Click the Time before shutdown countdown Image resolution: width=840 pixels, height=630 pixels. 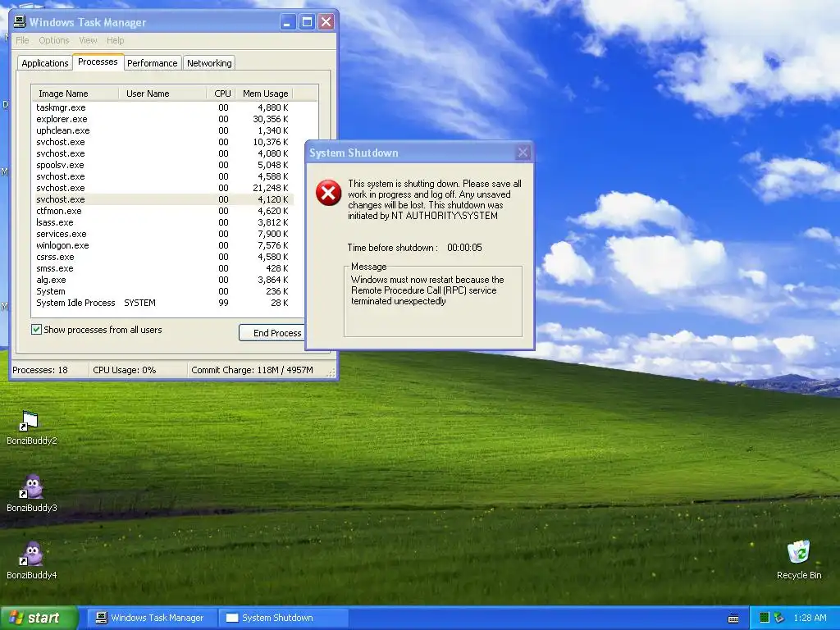click(x=414, y=248)
